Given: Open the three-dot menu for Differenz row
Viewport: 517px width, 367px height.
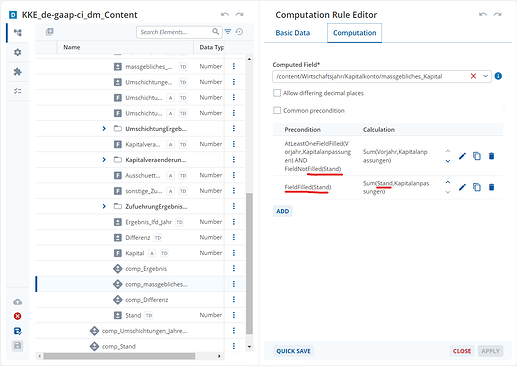Looking at the screenshot, I should pyautogui.click(x=234, y=237).
